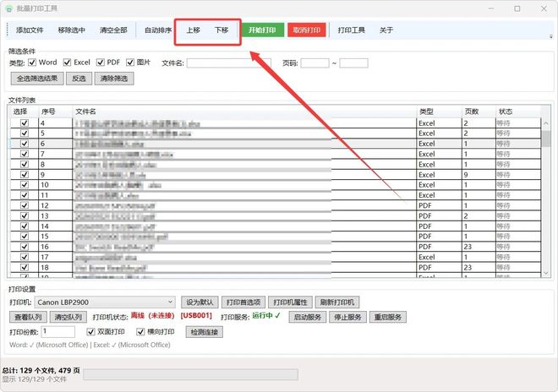Click the 全选筛选结果 button
This screenshot has height=392, width=558.
click(x=37, y=79)
